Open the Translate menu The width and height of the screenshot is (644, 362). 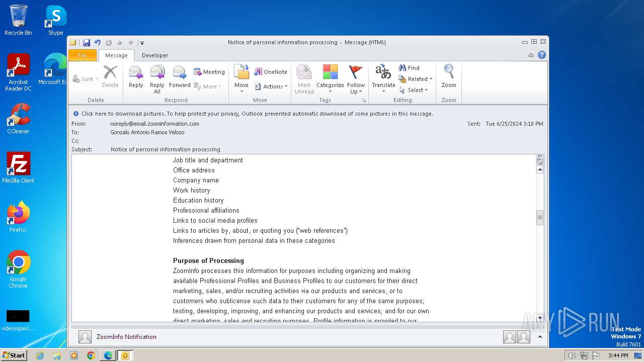[x=383, y=79]
